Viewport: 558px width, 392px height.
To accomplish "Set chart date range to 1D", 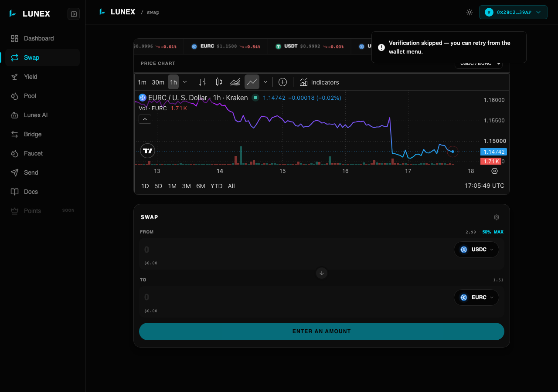I will 145,186.
